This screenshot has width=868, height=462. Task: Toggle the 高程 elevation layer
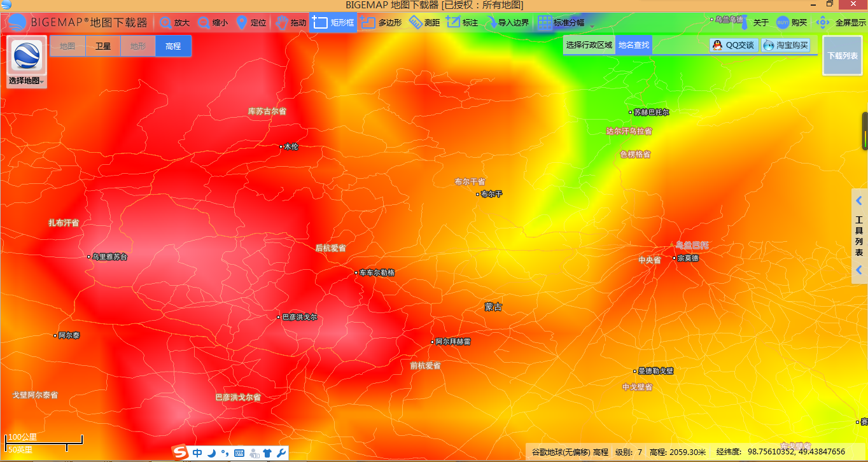(x=173, y=46)
